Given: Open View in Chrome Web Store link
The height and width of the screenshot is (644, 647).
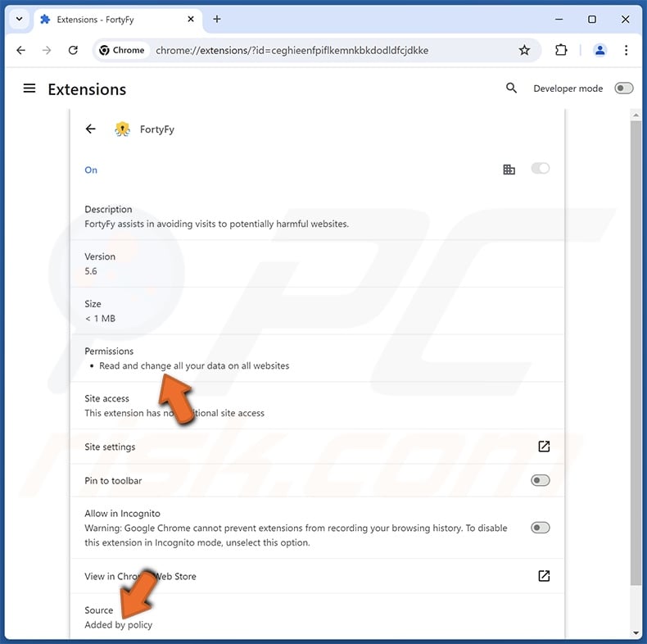Looking at the screenshot, I should pos(544,576).
